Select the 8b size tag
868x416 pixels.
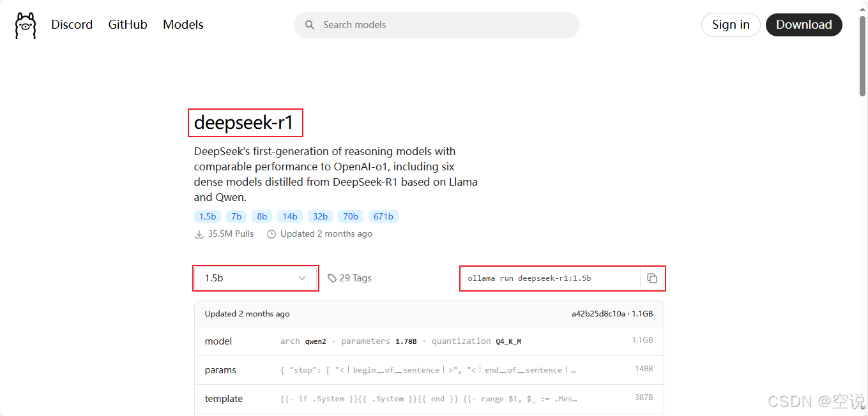pyautogui.click(x=262, y=216)
